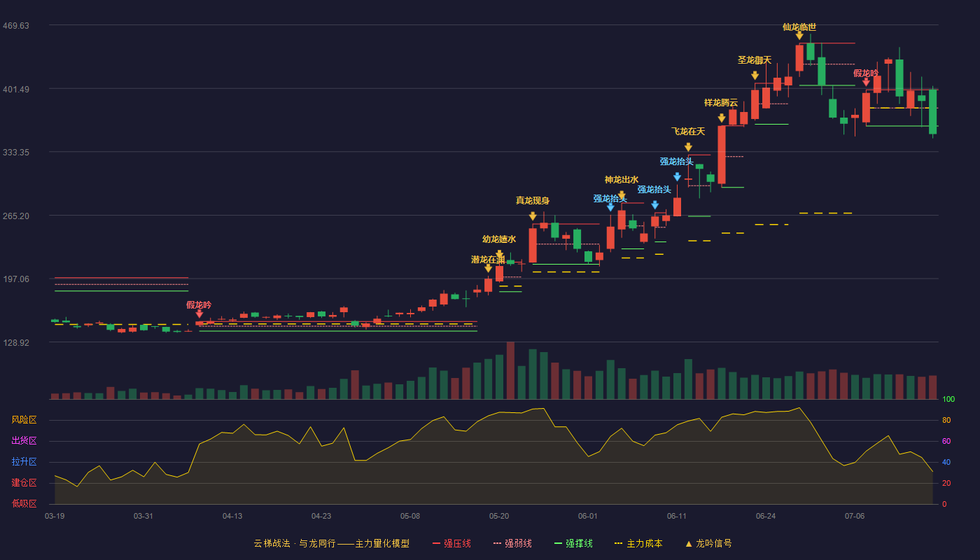The width and height of the screenshot is (980, 560).
Task: Click the 03-19 date label
Action: tap(55, 516)
